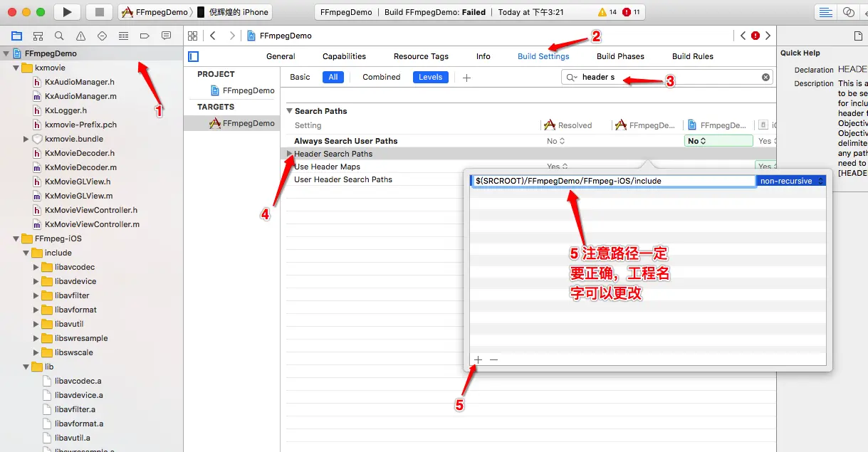The image size is (868, 452).
Task: Open the Build Phases tab
Action: pos(620,56)
